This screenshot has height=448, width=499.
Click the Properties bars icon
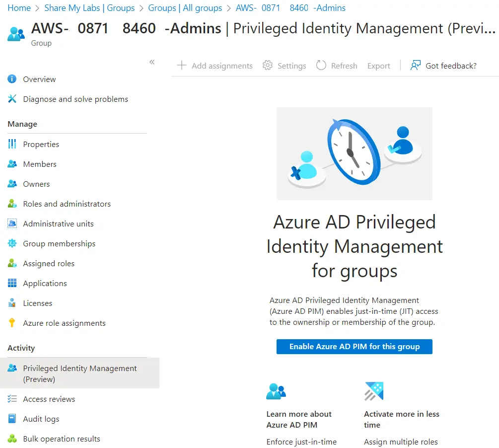pos(12,144)
